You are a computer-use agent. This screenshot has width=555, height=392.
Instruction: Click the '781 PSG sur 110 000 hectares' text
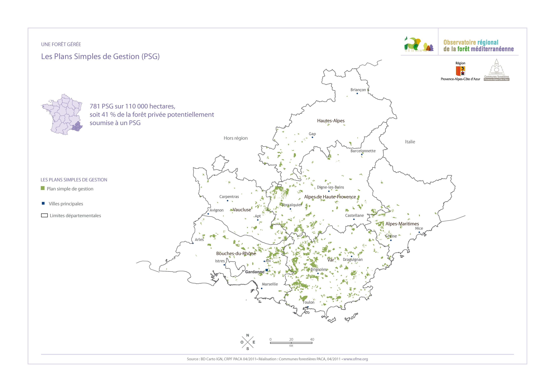click(132, 106)
